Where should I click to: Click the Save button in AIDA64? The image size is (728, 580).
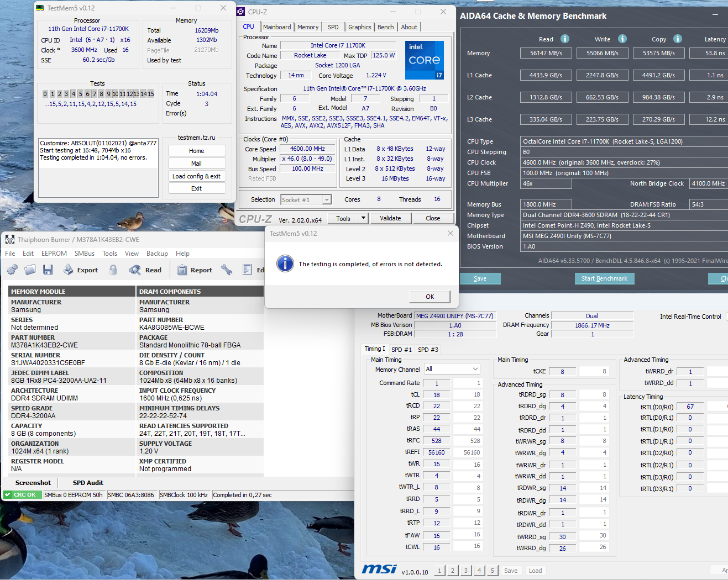click(x=480, y=278)
